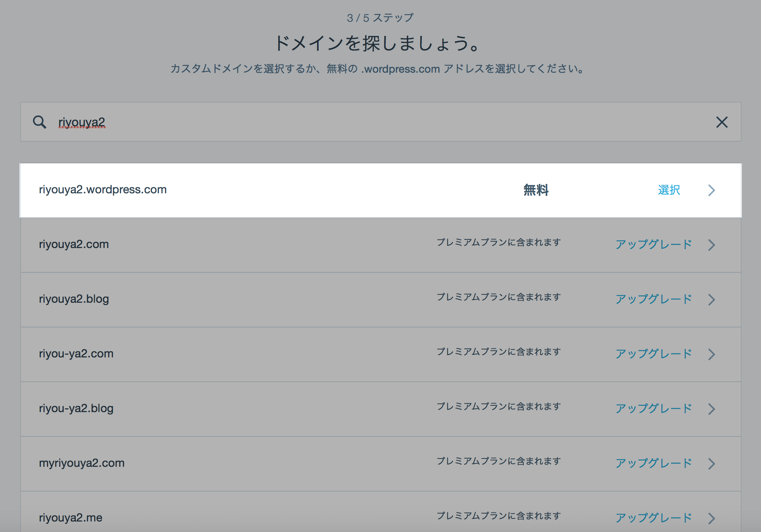Screen dimensions: 761x532
Task: Select the riyouya2.com domain name
Action: (74, 245)
